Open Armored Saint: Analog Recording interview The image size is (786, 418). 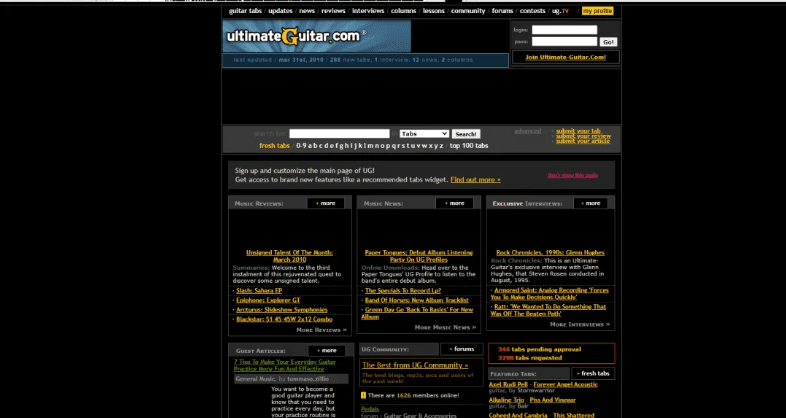tap(549, 294)
